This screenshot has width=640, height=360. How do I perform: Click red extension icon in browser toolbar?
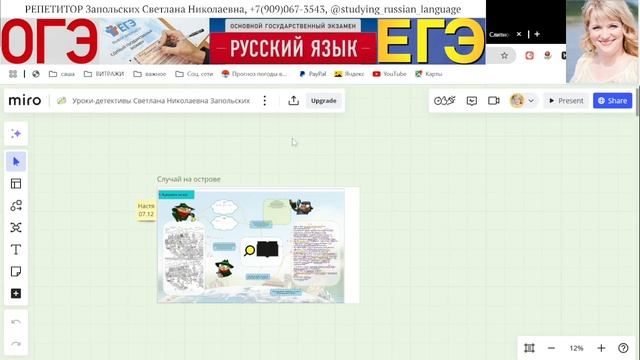coord(529,55)
